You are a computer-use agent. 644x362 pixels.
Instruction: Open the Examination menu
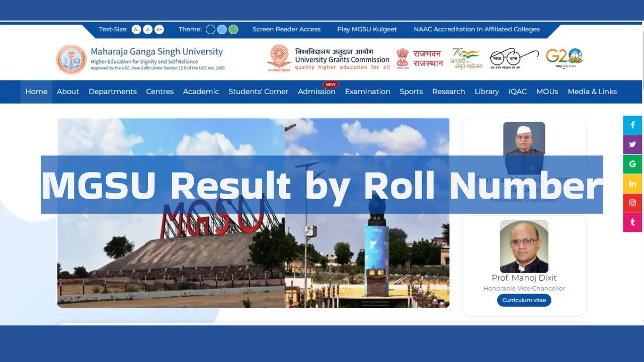[x=367, y=92]
